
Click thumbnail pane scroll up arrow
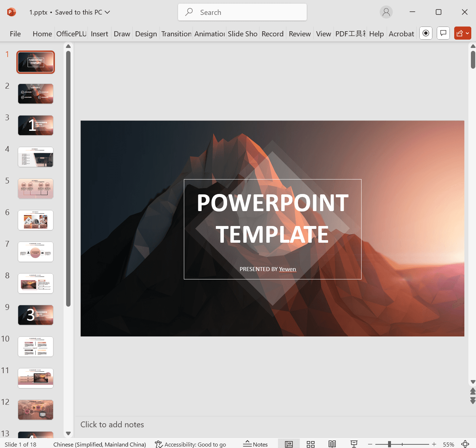[68, 46]
